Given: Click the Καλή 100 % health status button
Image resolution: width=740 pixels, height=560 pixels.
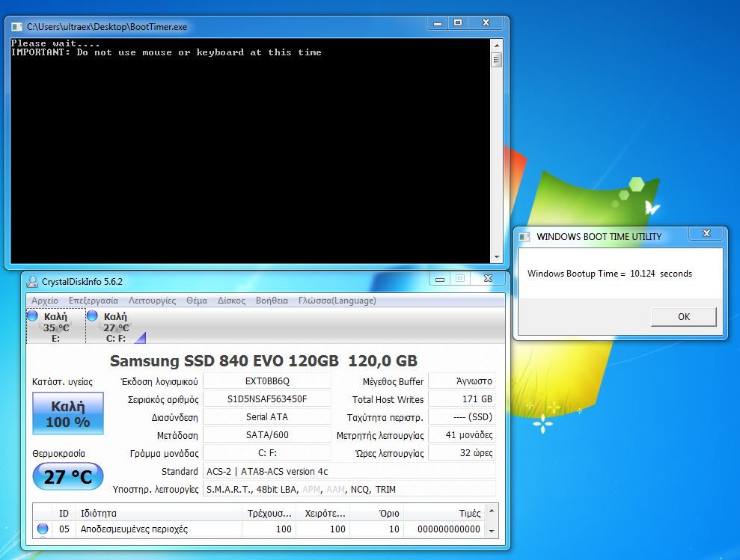Looking at the screenshot, I should click(x=68, y=413).
